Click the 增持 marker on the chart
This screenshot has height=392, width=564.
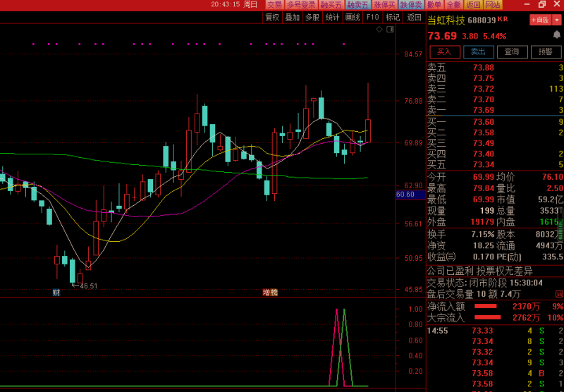[x=270, y=292]
